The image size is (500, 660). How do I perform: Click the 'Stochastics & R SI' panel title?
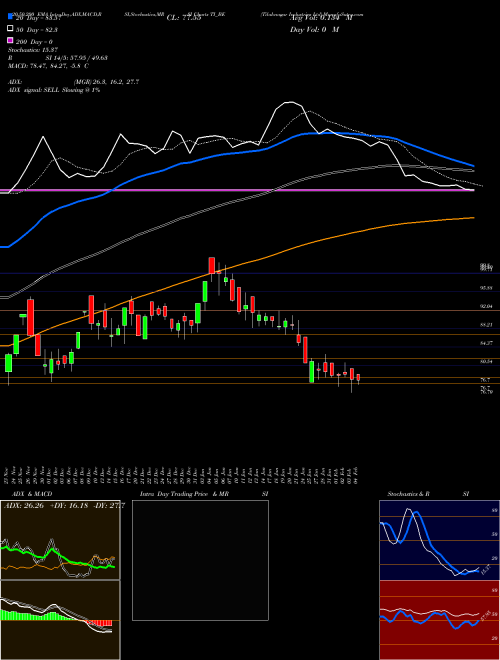428,494
